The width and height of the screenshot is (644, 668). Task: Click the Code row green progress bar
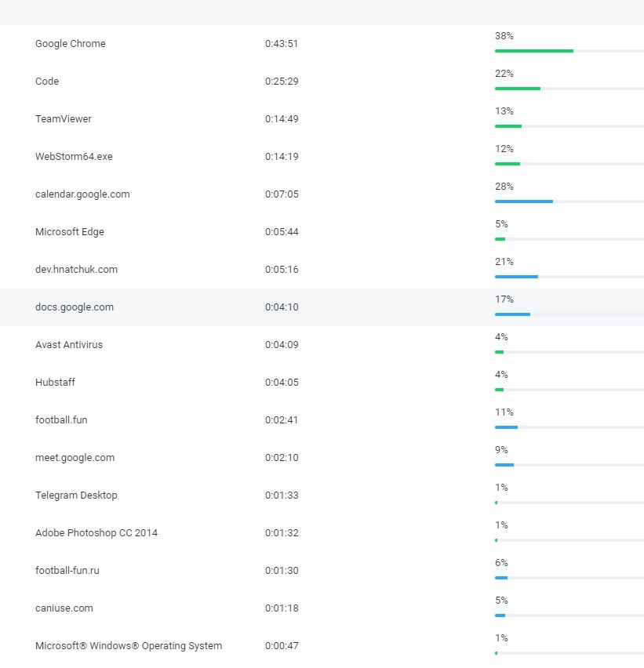click(x=518, y=89)
